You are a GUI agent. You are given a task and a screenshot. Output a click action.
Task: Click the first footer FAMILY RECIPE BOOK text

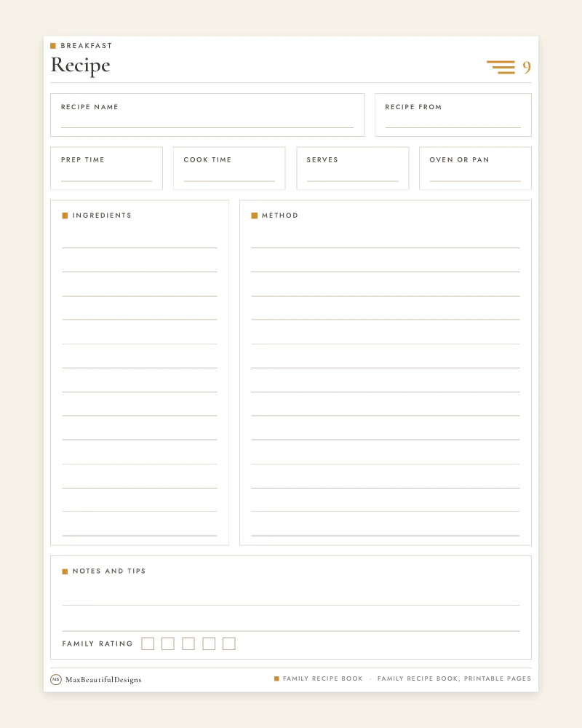pyautogui.click(x=322, y=678)
